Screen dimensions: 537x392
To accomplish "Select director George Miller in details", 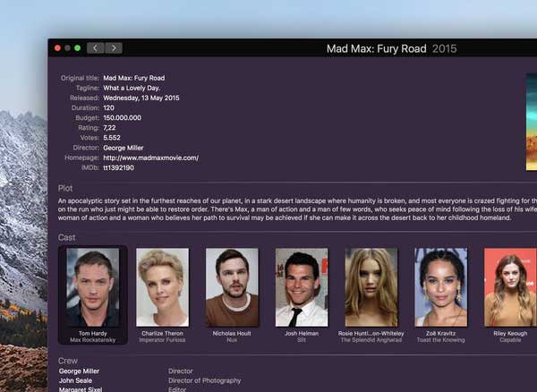I will (x=123, y=148).
